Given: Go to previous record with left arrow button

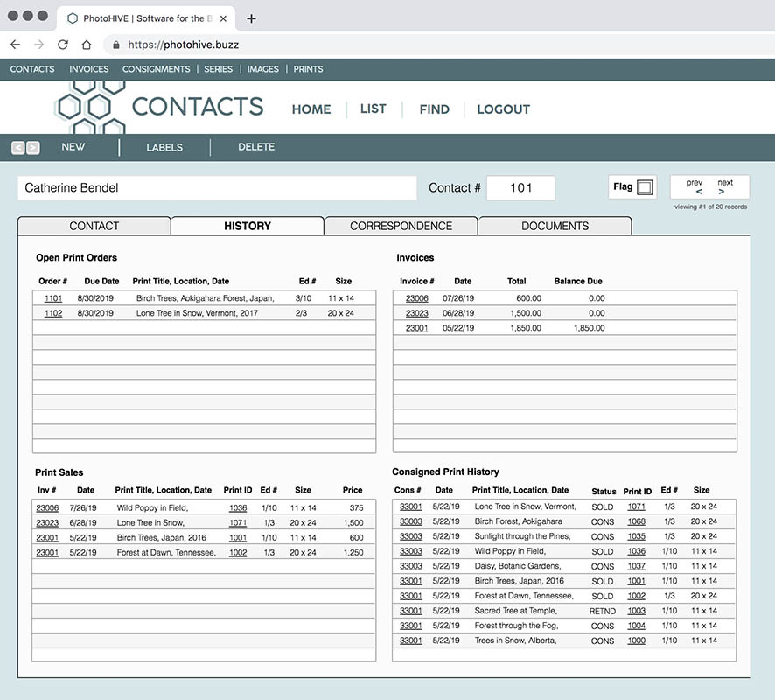Looking at the screenshot, I should 17,148.
